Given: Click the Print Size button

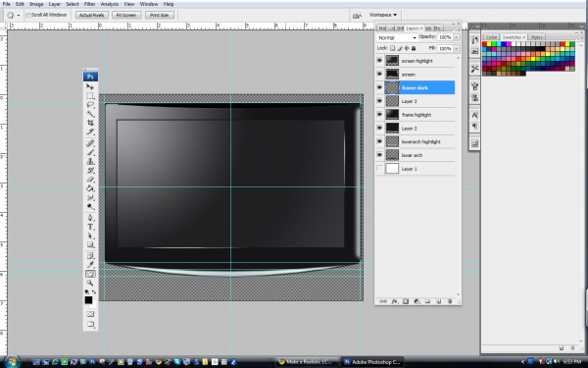Looking at the screenshot, I should click(160, 15).
